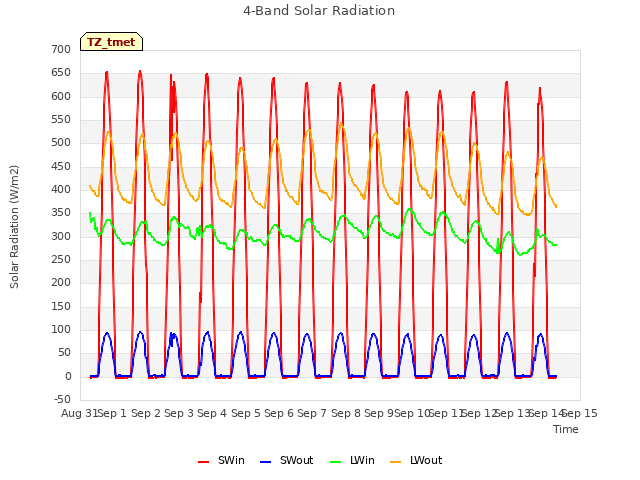
Task: Click the 350 y-axis tick label
Action: [x=61, y=213]
